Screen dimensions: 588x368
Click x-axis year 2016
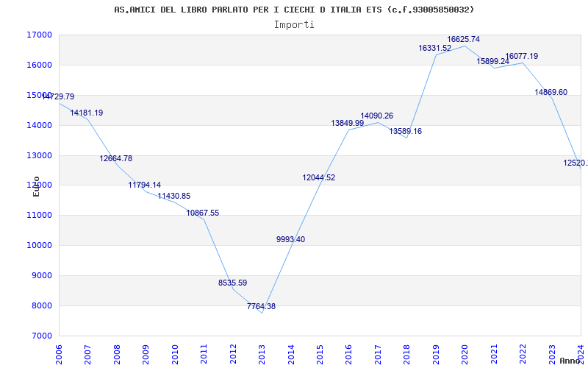(x=348, y=354)
